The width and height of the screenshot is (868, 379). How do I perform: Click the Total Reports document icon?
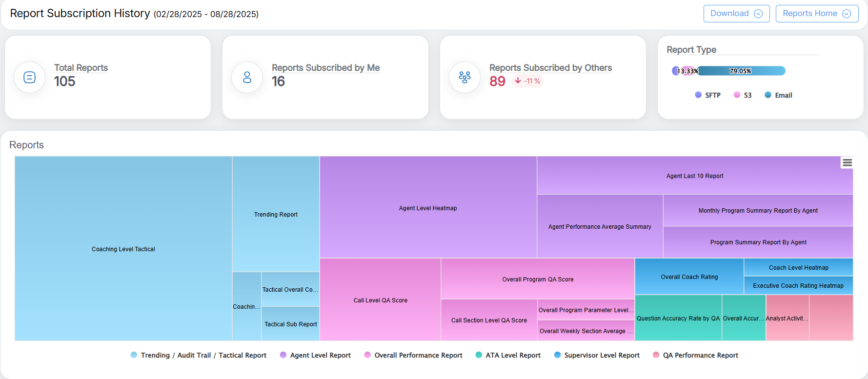30,77
